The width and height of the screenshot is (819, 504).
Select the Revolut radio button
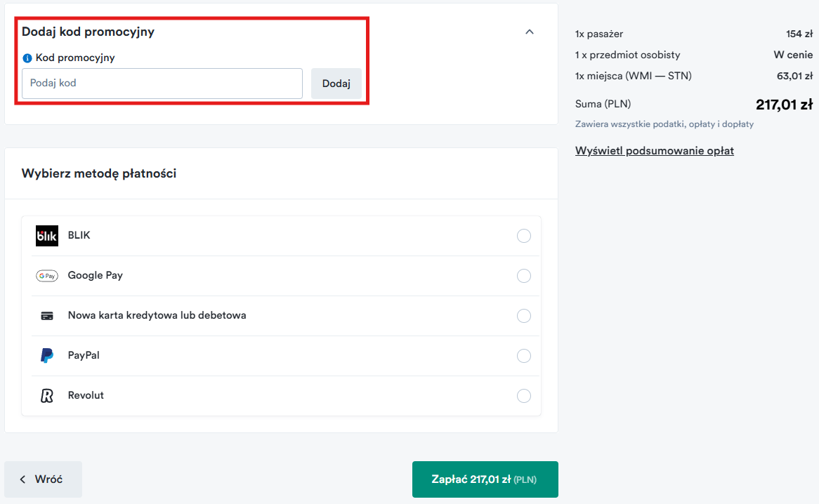pyautogui.click(x=523, y=396)
